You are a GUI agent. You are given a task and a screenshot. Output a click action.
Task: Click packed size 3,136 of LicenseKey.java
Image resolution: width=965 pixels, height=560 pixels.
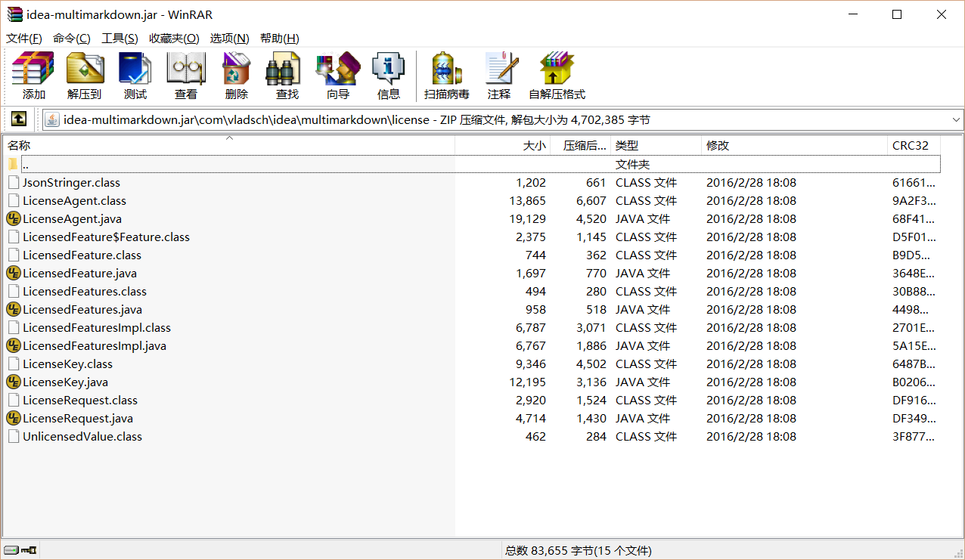click(591, 382)
